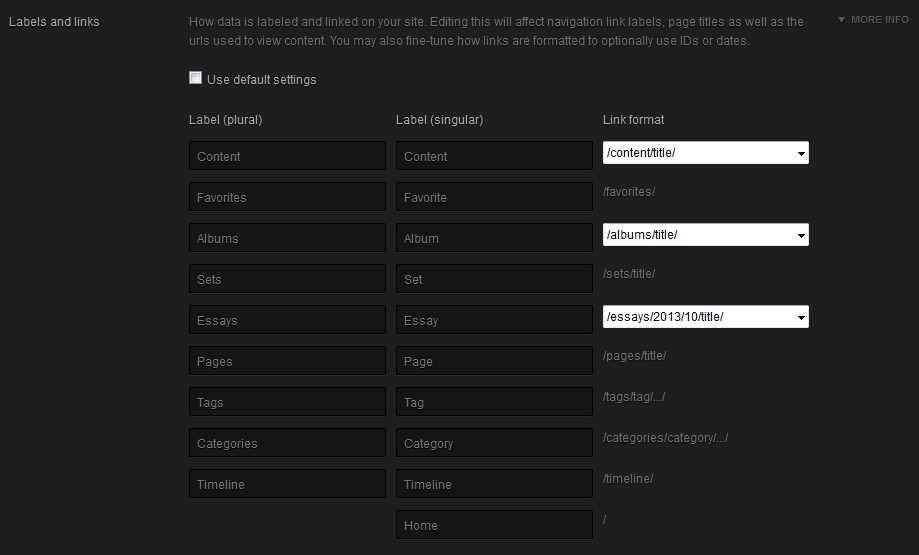The width and height of the screenshot is (919, 555).
Task: Expand the More Info disclosure
Action: (x=873, y=19)
